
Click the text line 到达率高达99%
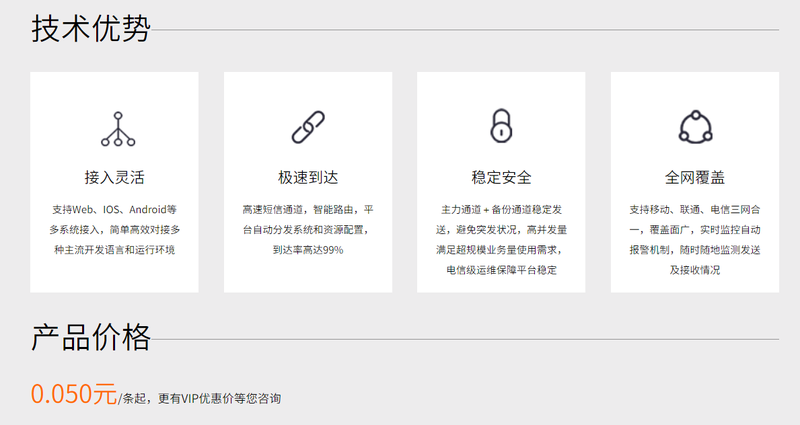(308, 250)
